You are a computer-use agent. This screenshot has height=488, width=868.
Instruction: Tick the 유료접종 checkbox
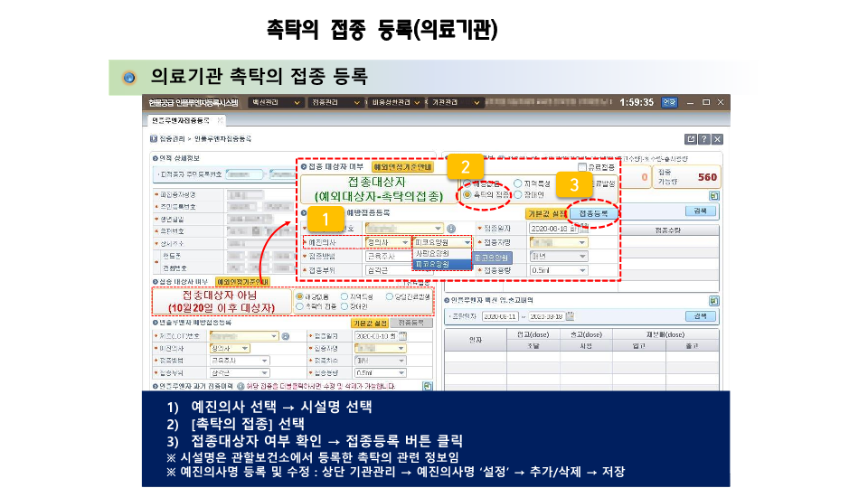click(583, 168)
